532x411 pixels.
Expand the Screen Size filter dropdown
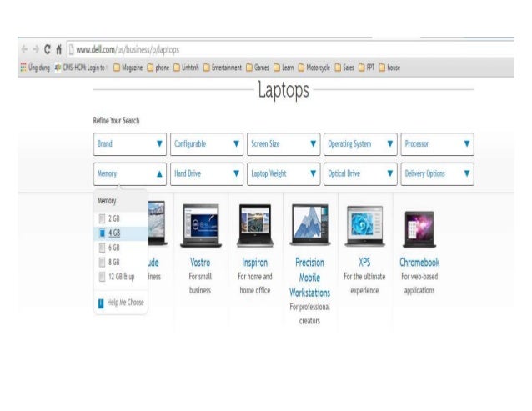284,144
